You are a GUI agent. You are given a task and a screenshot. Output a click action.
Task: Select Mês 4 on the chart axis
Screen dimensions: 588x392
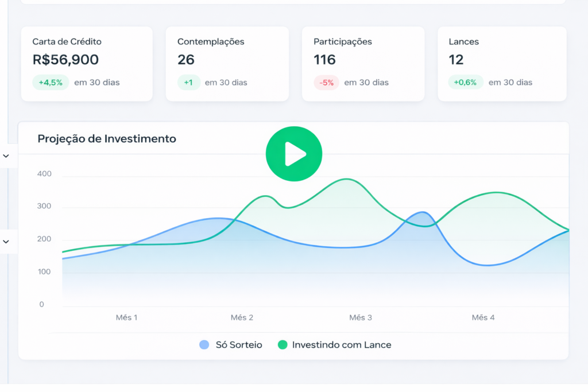pyautogui.click(x=483, y=317)
